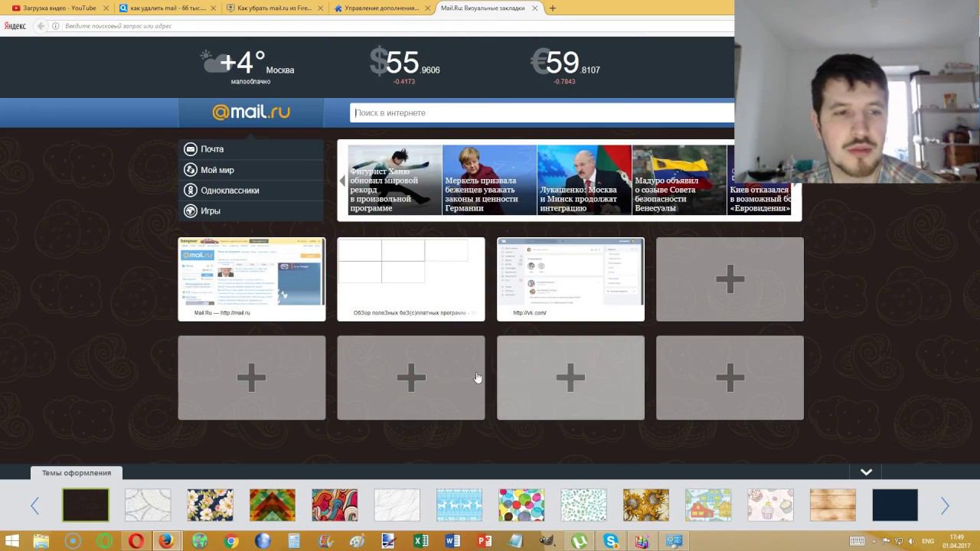Show site information icon in address bar
Screen dimensions: 980x551
pos(55,26)
